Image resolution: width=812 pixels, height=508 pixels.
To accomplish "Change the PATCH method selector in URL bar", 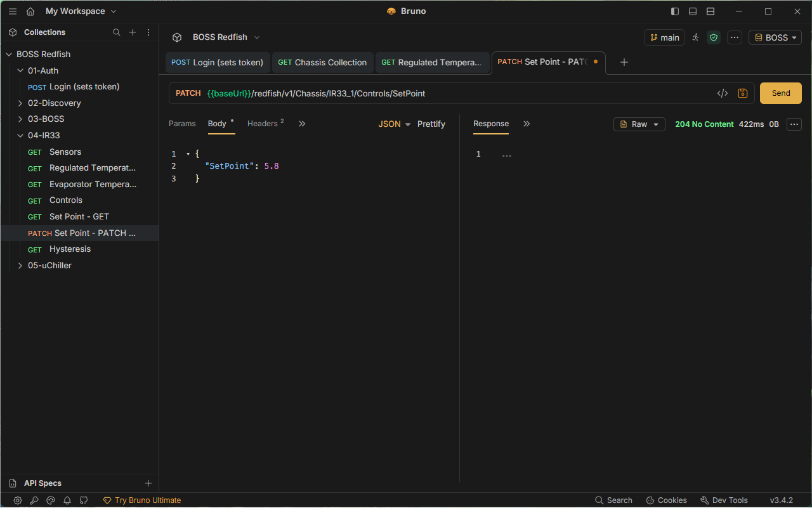I will tap(188, 93).
